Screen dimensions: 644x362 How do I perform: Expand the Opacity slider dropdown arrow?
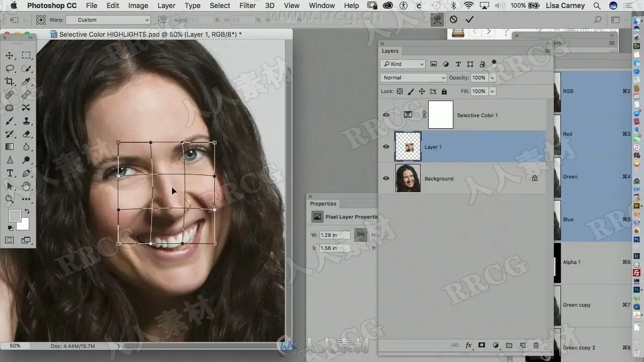coord(492,78)
